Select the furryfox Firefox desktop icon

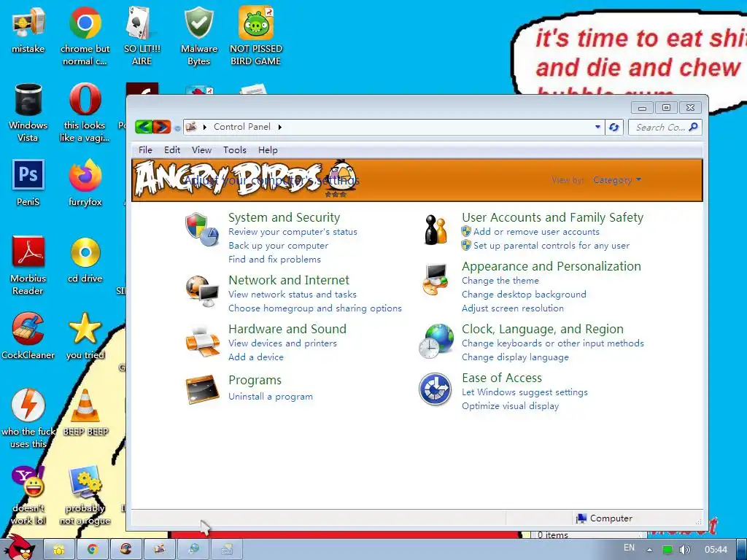tap(85, 175)
